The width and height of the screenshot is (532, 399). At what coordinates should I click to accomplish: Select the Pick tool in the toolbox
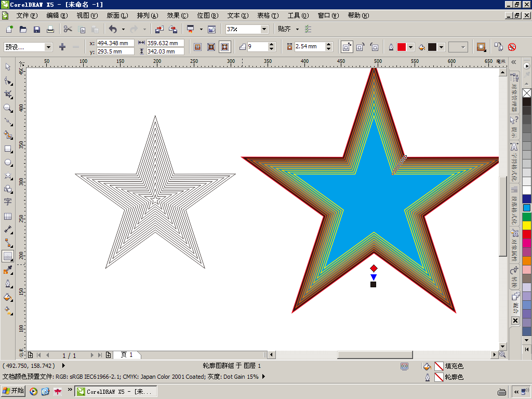coord(8,67)
